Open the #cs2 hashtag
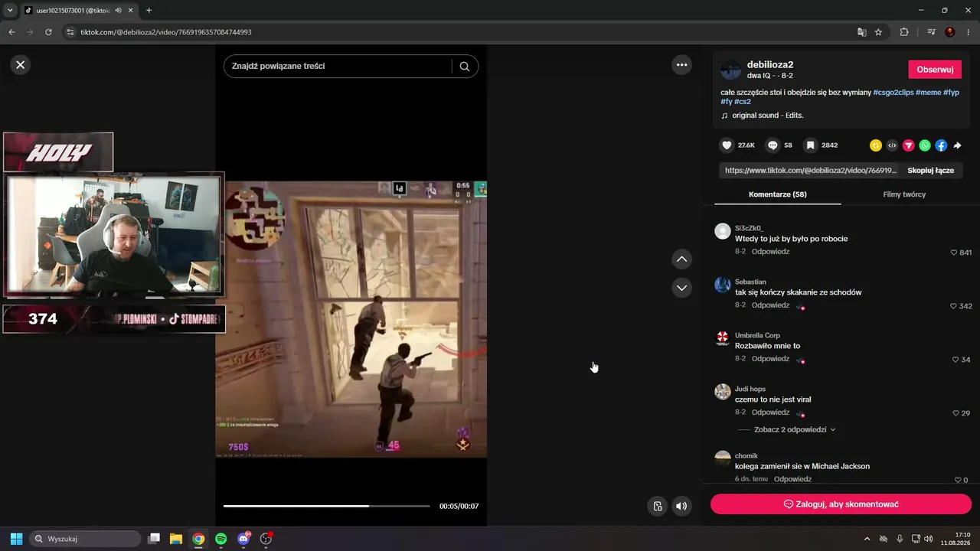Screen dimensions: 980x551 coord(743,102)
